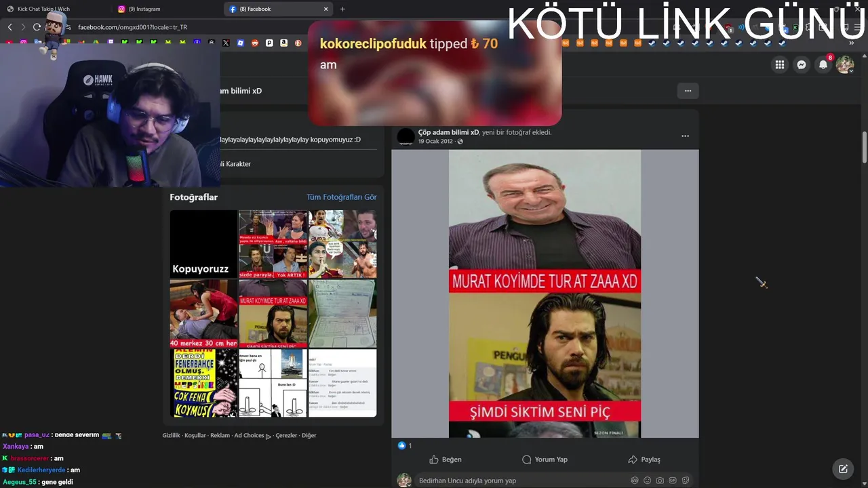The width and height of the screenshot is (868, 488).
Task: Click the Paylaş share button
Action: point(644,460)
